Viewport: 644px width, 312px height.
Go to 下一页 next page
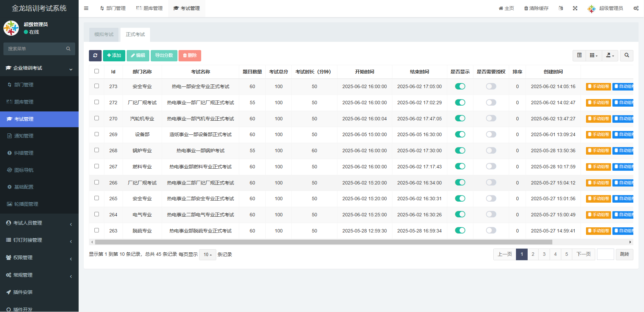point(584,254)
